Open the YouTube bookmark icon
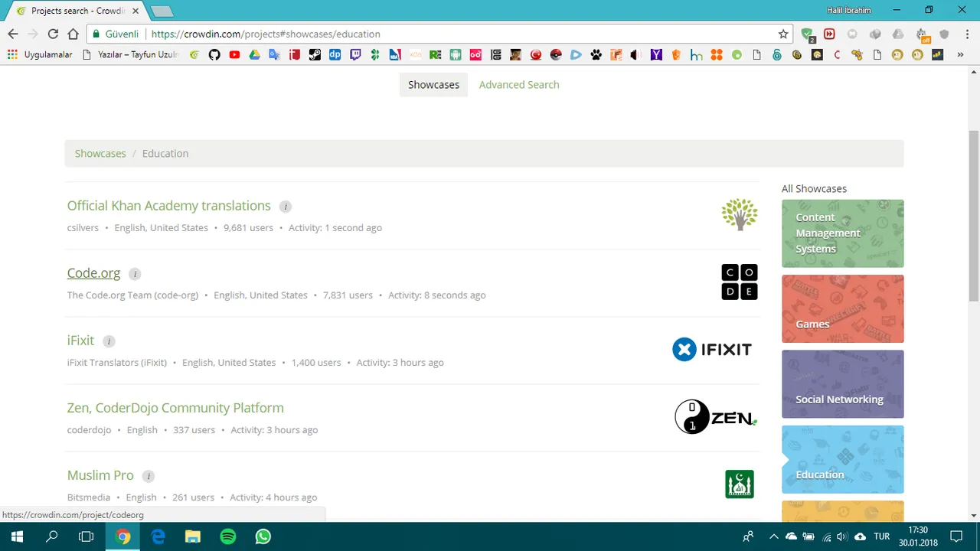 (x=234, y=55)
